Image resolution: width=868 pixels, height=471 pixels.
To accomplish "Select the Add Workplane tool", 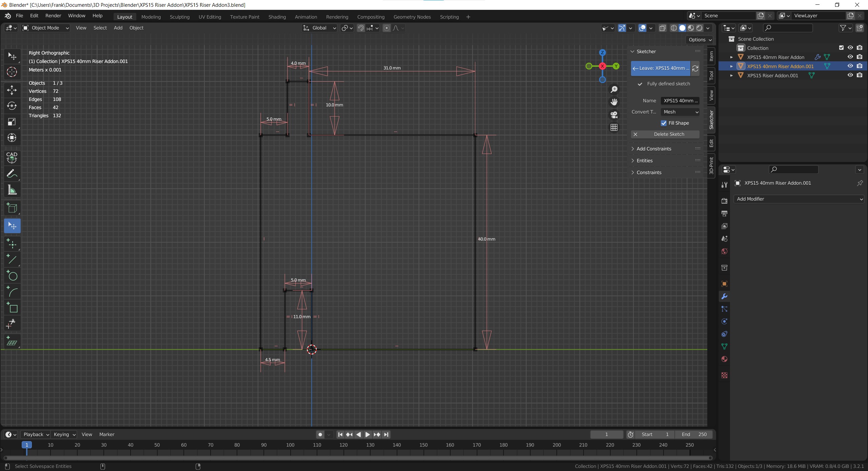I will 12,342.
